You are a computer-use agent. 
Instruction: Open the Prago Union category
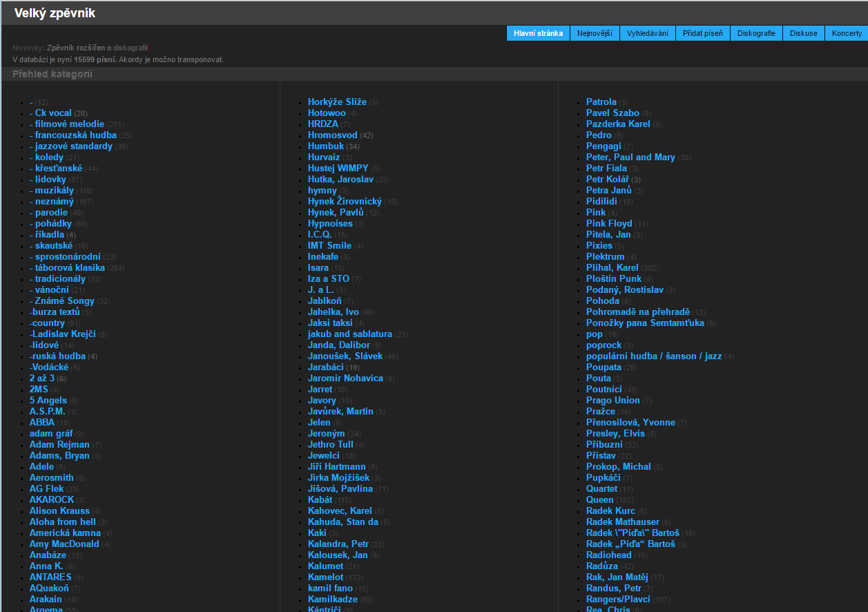[x=613, y=401]
